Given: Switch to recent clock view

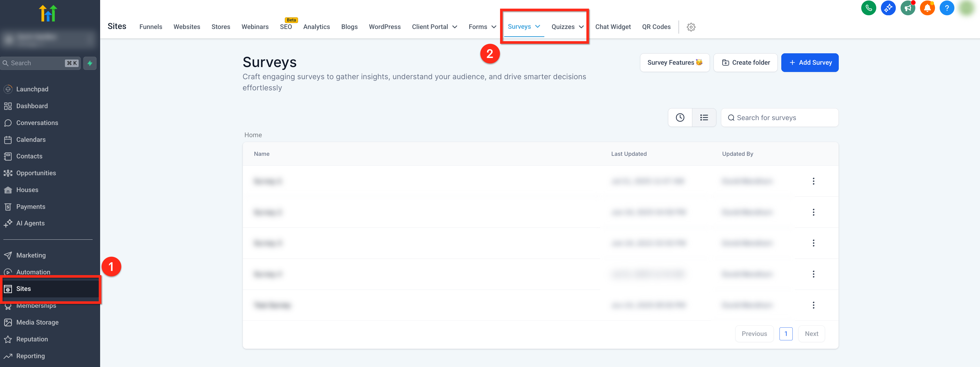Looking at the screenshot, I should (x=680, y=118).
